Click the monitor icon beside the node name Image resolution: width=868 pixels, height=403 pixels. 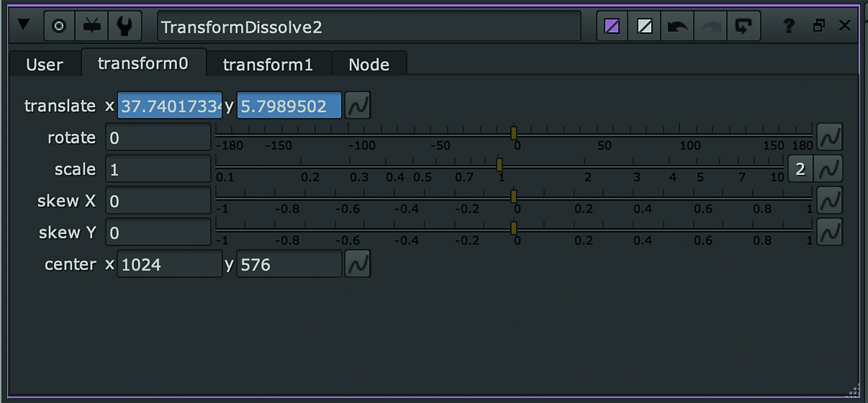91,26
